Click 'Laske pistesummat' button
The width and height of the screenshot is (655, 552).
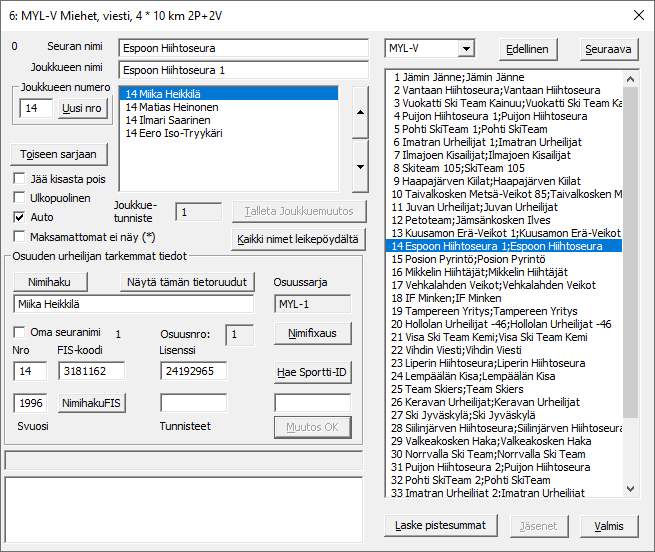tap(440, 525)
